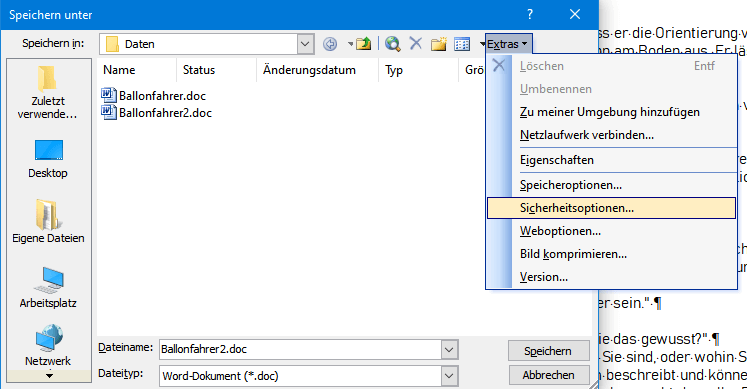
Task: Show more places with bottom arrow
Action: click(x=49, y=376)
